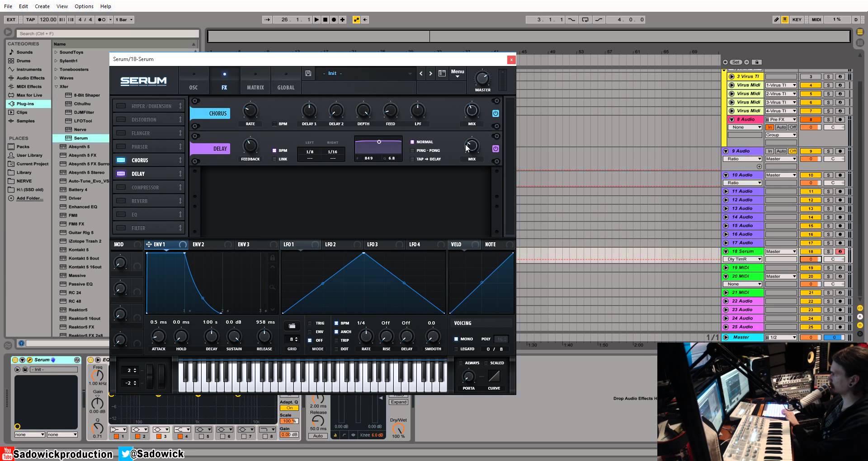Open the Options menu
The image size is (868, 461).
[x=84, y=6]
